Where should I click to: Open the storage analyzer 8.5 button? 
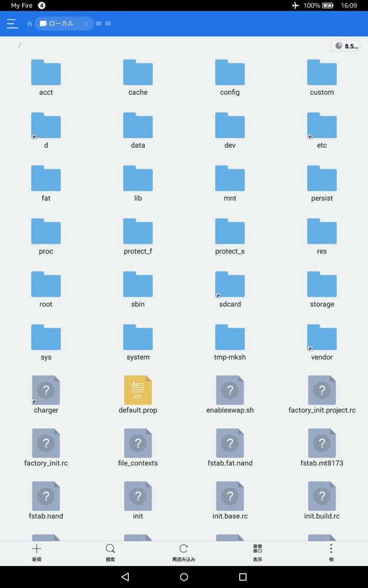click(x=345, y=46)
